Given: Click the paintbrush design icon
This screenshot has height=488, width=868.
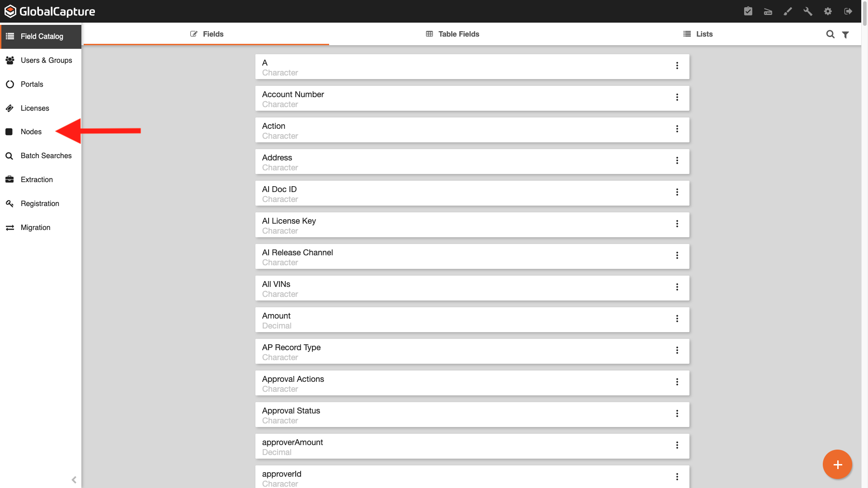Looking at the screenshot, I should (788, 11).
